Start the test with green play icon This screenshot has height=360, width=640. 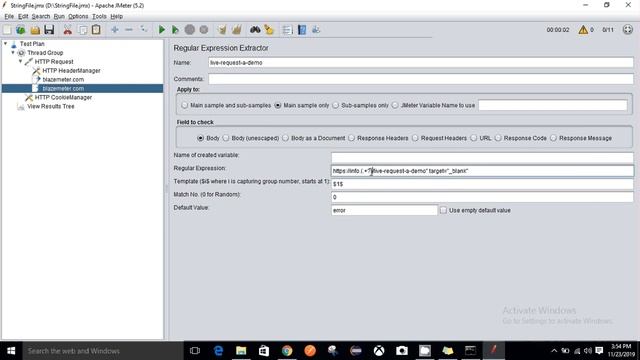point(162,30)
